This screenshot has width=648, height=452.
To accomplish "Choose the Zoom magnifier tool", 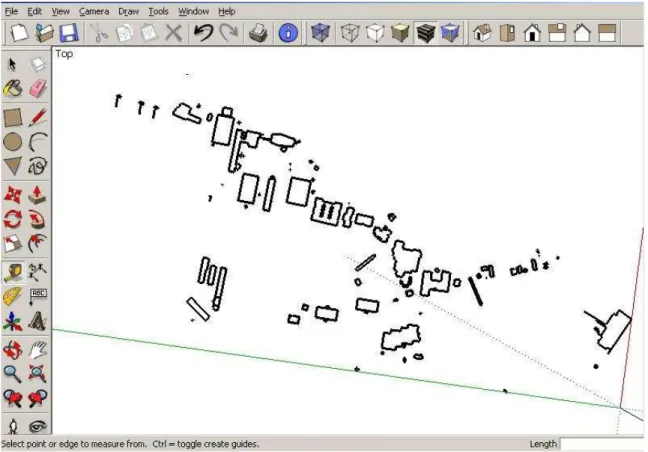I will point(12,374).
